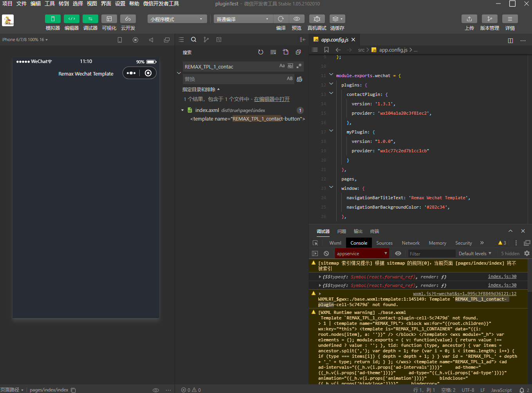Toggle regular expression search option
Image resolution: width=532 pixels, height=393 pixels.
299,66
